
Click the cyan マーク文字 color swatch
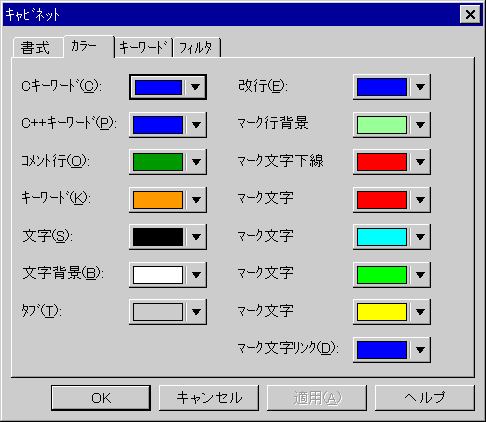(x=382, y=237)
